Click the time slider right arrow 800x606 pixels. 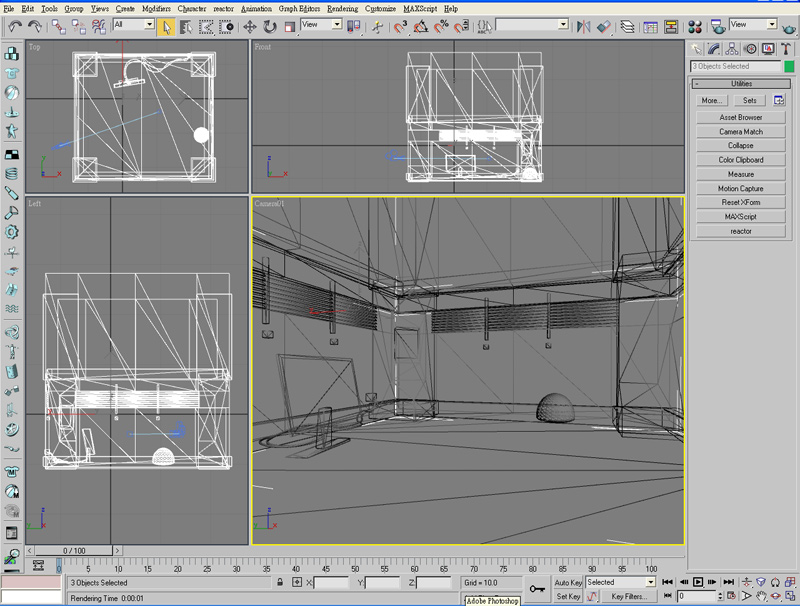click(x=117, y=551)
